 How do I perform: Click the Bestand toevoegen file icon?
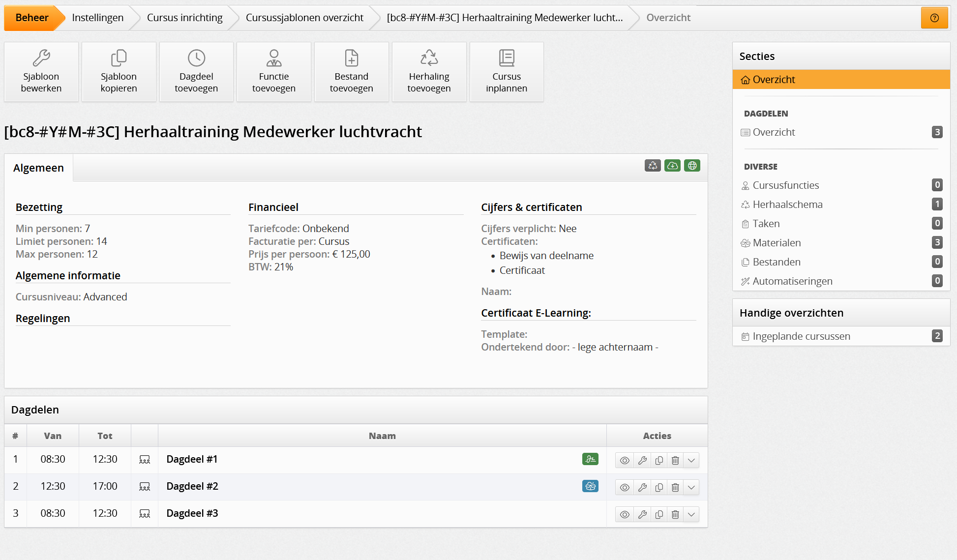coord(351,72)
